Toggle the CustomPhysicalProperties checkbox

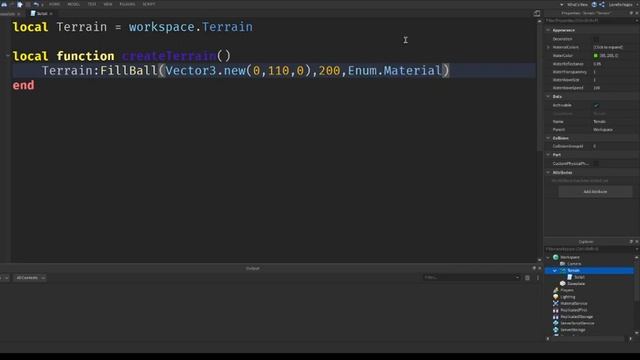(x=596, y=163)
